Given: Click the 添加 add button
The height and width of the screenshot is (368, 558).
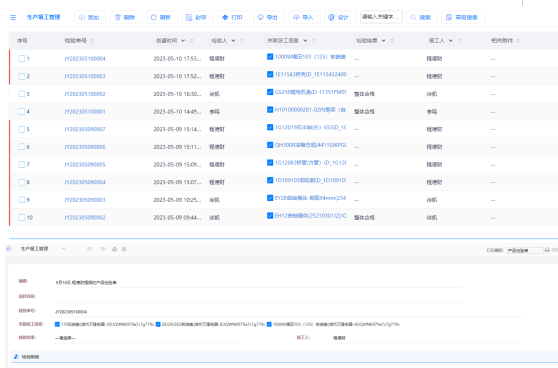Looking at the screenshot, I should 90,17.
